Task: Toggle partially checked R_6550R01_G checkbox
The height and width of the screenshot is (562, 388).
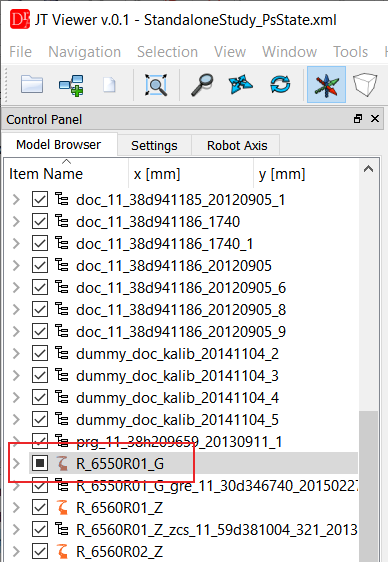Action: click(x=40, y=463)
